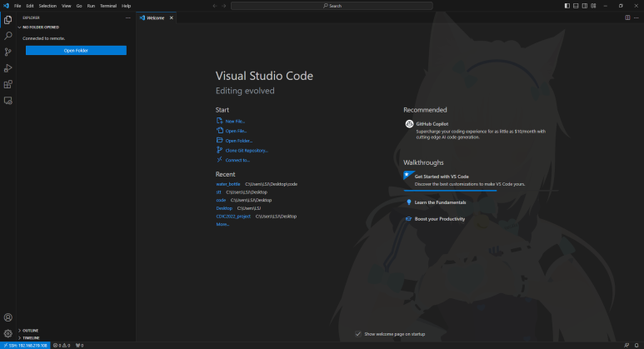Viewport: 644px width, 349px height.
Task: Toggle secondary side bar layout icon
Action: 585,6
